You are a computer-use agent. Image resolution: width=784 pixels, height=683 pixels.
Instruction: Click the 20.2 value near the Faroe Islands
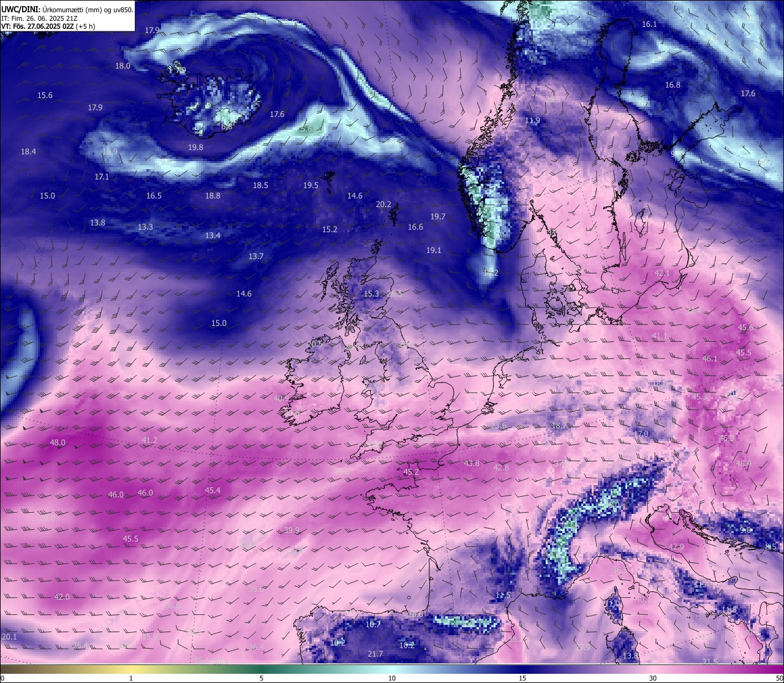(x=383, y=204)
